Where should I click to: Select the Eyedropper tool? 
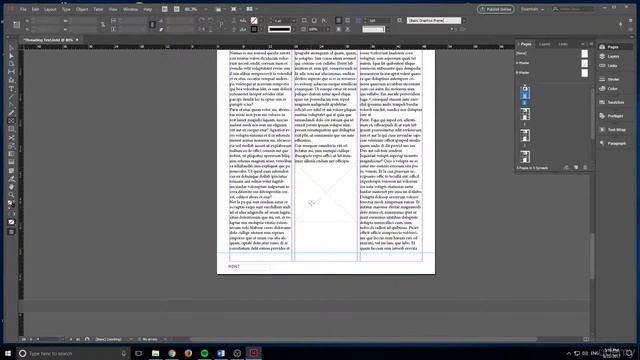(x=11, y=179)
